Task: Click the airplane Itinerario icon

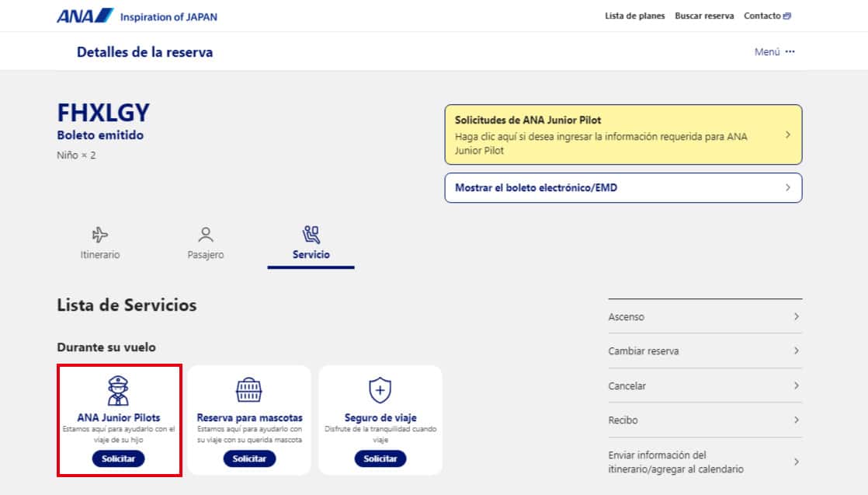Action: pyautogui.click(x=100, y=234)
